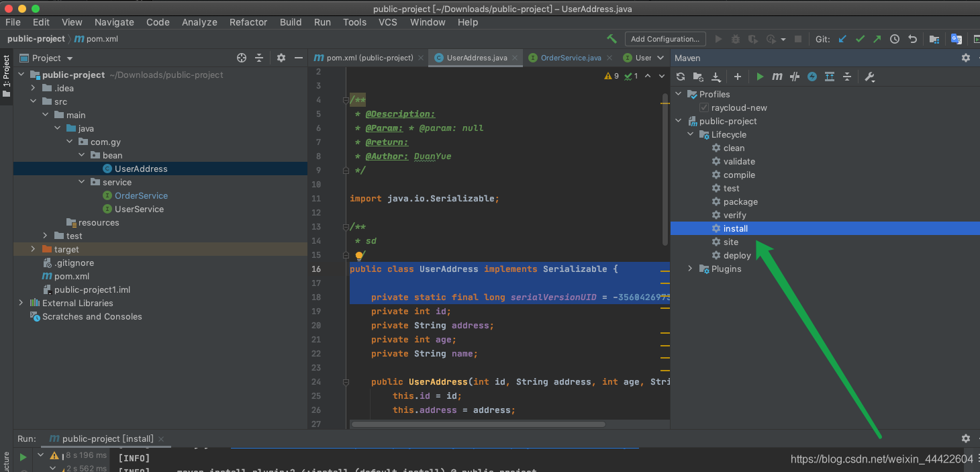980x472 pixels.
Task: Click the editor horizontal scrollbar
Action: (x=478, y=424)
